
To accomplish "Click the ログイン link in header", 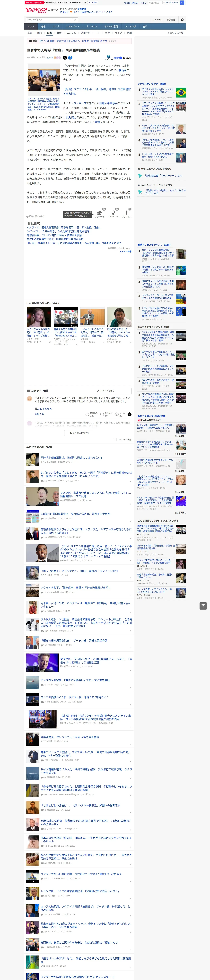I will 64,12.
